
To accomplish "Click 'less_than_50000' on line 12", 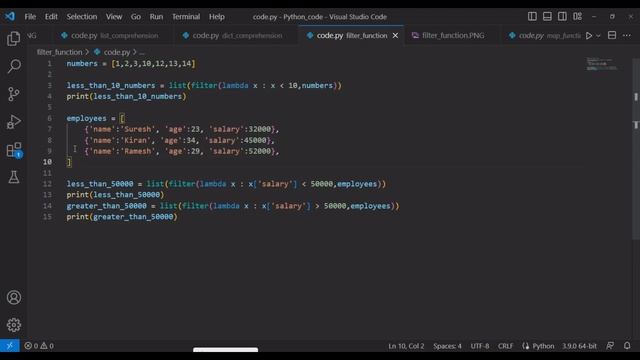I will (x=100, y=184).
